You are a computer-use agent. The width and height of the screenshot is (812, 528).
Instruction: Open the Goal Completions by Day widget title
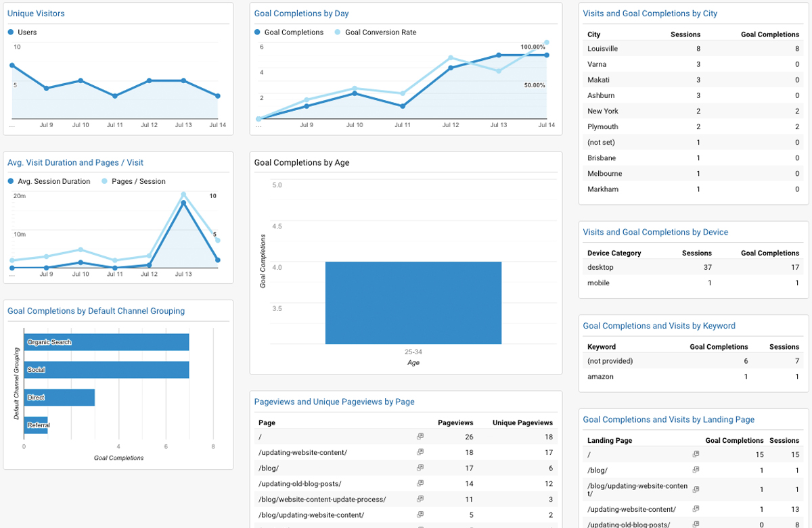point(301,14)
